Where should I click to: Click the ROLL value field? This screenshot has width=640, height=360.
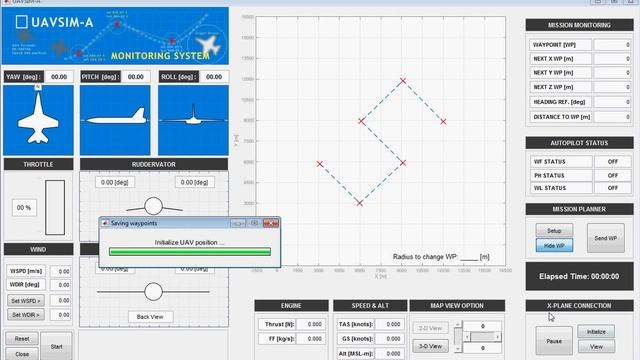coord(213,77)
